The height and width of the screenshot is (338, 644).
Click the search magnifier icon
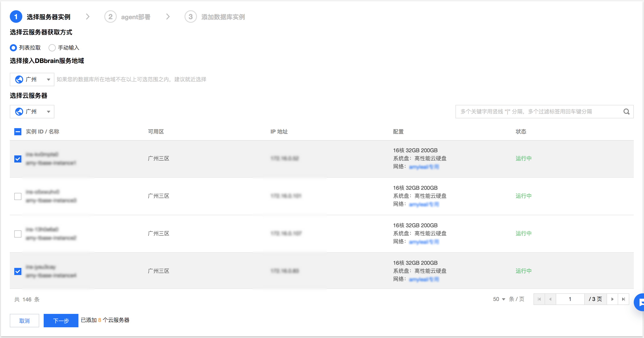coord(626,112)
